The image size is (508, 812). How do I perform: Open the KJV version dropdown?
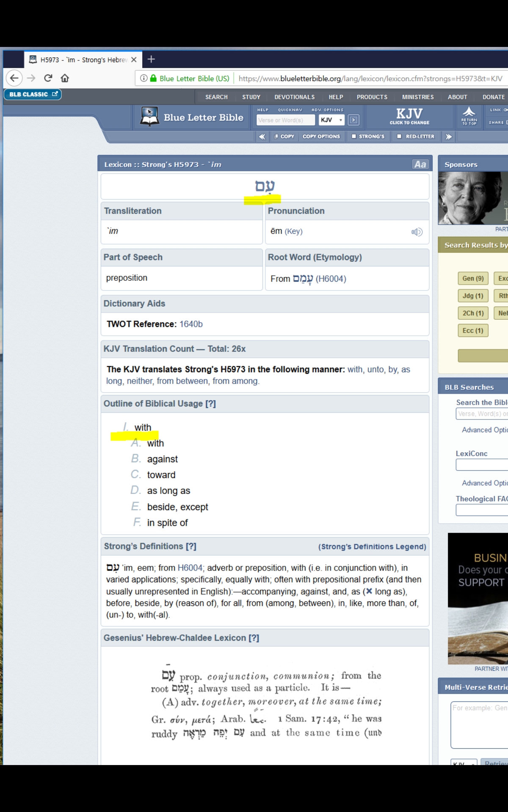[331, 120]
